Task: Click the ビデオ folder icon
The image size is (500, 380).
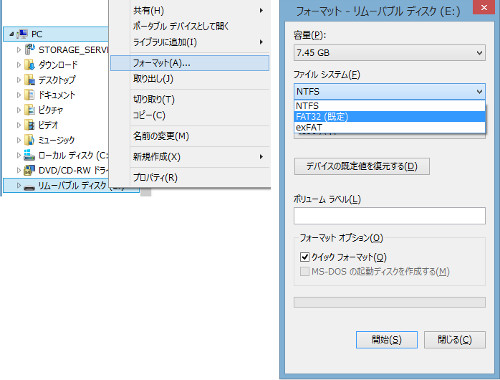Action: pos(30,125)
